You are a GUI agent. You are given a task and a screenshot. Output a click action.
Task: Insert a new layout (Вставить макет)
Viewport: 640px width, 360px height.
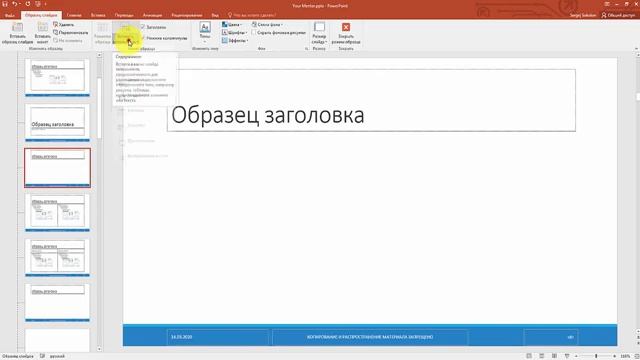[42, 33]
